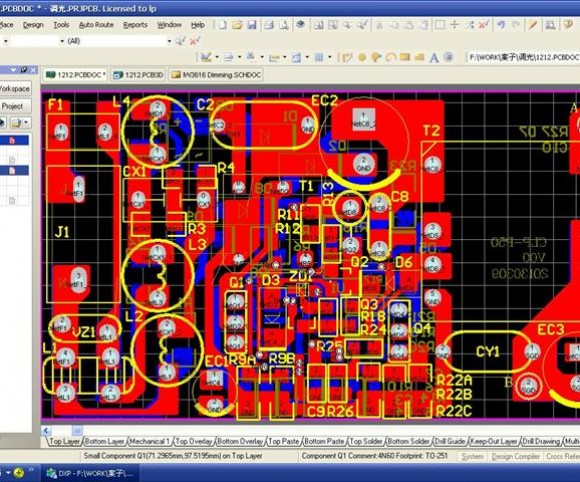Expand the alignment tools dropdown arrow
The image size is (580, 482).
click(x=239, y=57)
